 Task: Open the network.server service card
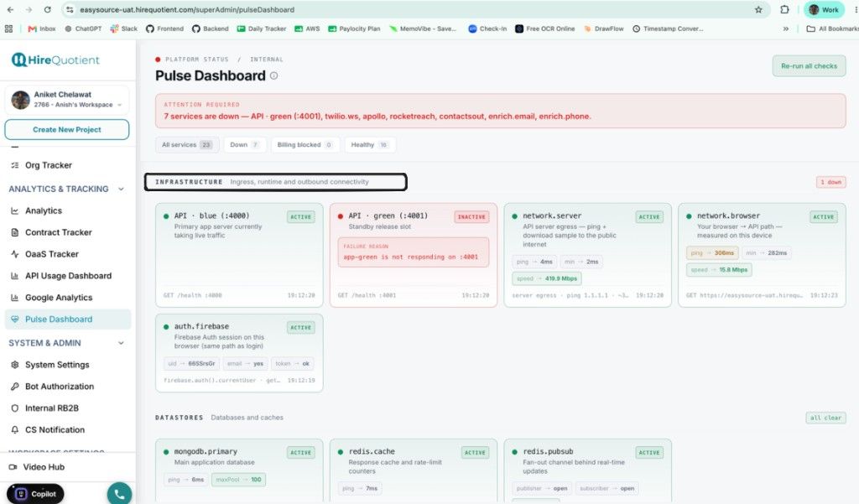coord(587,255)
